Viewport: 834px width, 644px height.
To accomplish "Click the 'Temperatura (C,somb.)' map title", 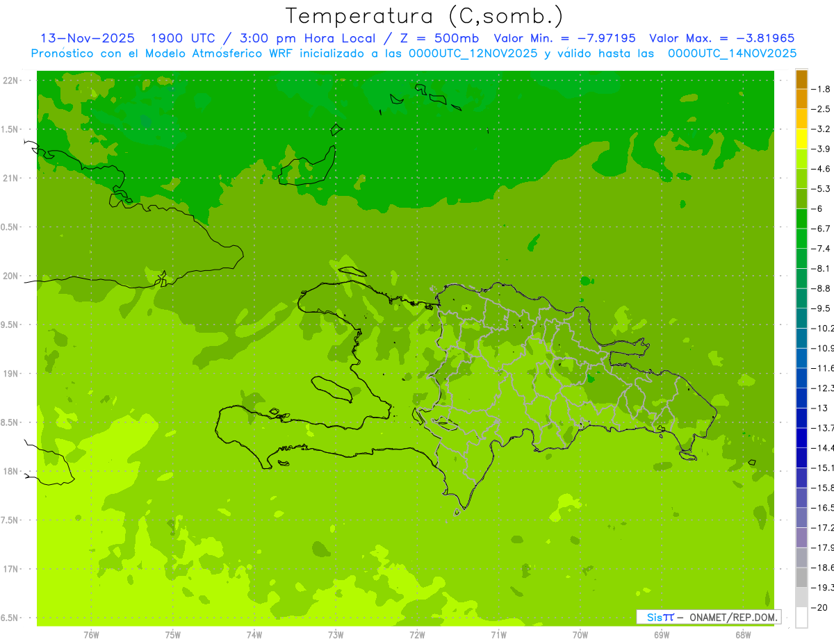I will point(425,16).
